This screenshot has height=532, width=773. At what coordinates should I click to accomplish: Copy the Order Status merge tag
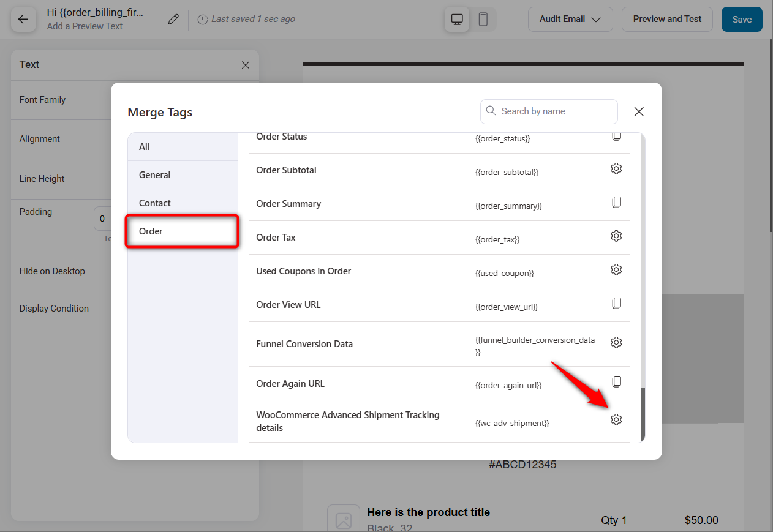616,136
